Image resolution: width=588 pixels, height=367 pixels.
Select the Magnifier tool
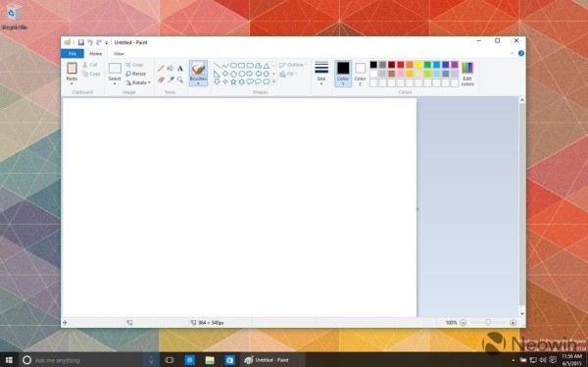click(180, 79)
